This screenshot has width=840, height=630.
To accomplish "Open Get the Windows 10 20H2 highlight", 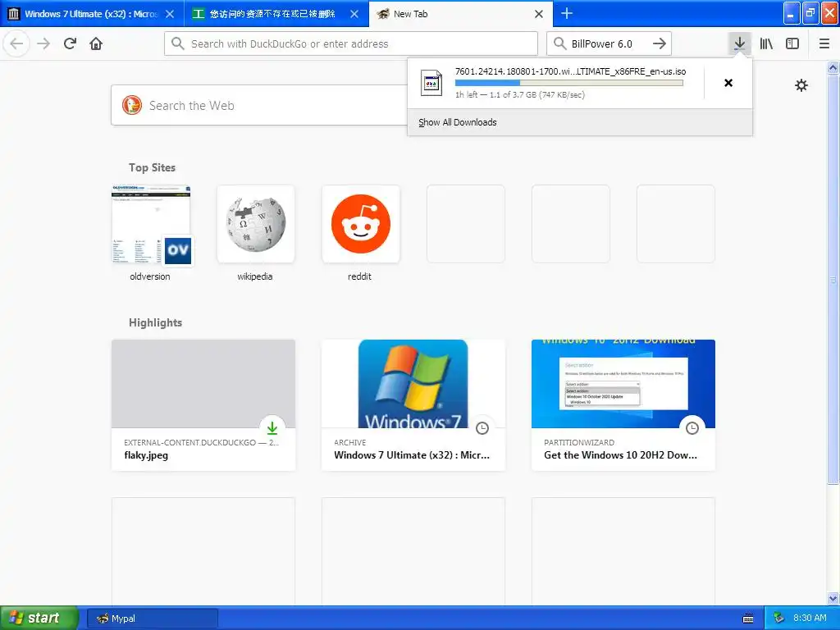I will (623, 405).
